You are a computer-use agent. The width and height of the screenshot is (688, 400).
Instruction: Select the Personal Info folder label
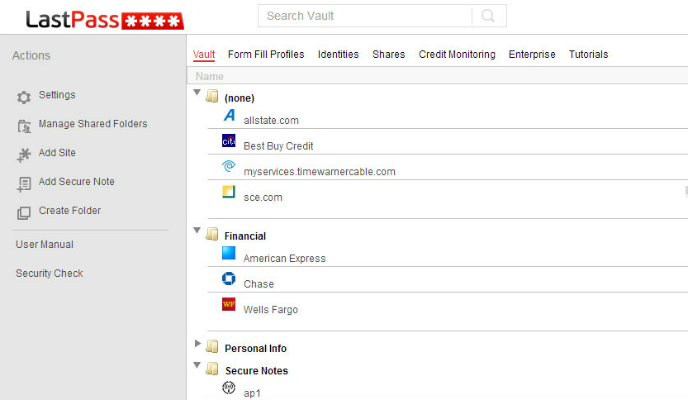pyautogui.click(x=255, y=348)
